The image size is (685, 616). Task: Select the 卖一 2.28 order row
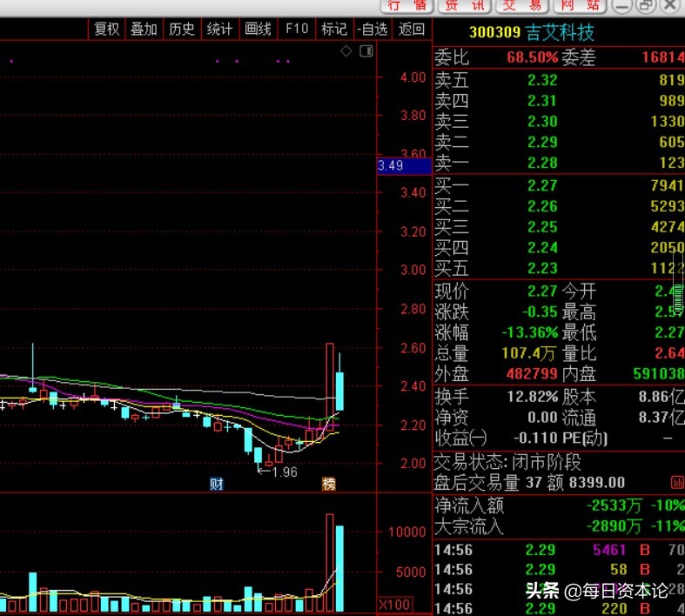[x=559, y=163]
